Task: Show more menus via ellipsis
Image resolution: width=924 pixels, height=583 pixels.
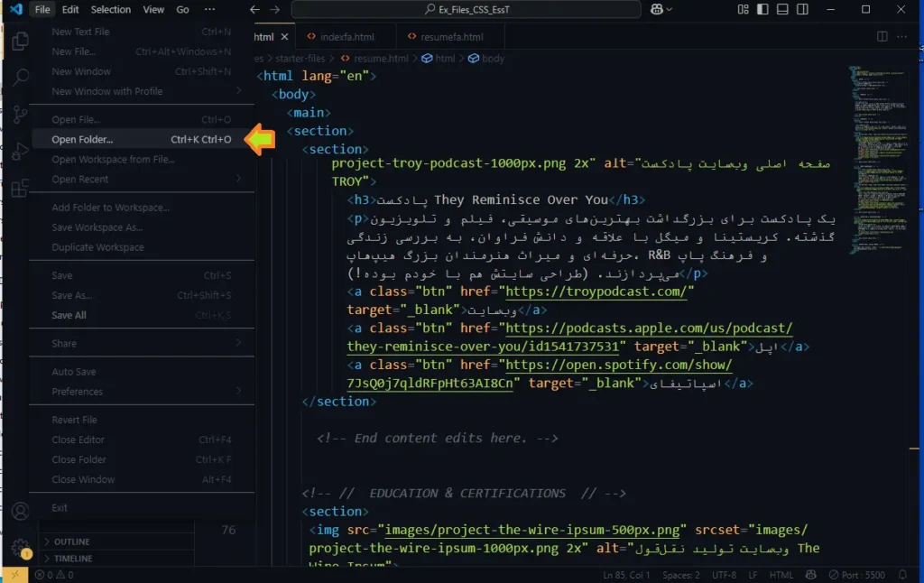Action: coord(209,9)
